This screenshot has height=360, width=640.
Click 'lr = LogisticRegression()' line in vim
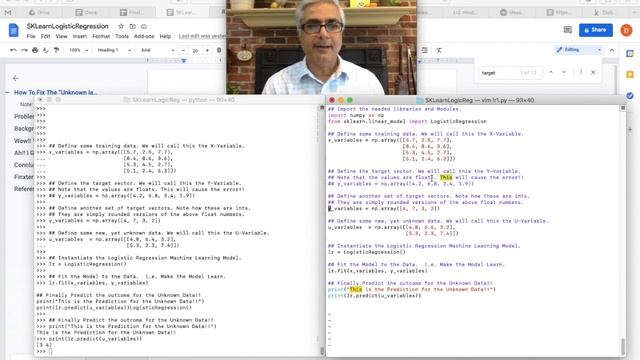(x=367, y=252)
